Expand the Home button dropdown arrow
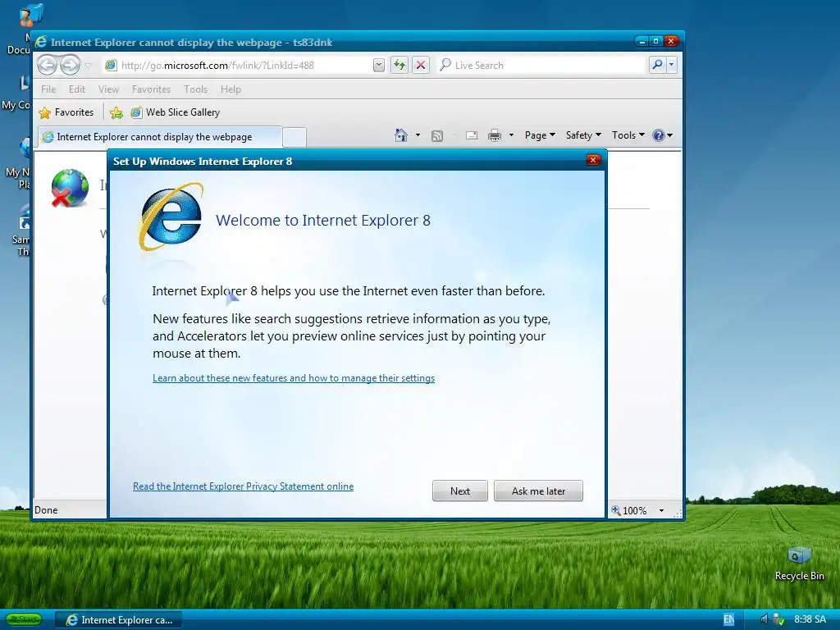 pyautogui.click(x=418, y=135)
